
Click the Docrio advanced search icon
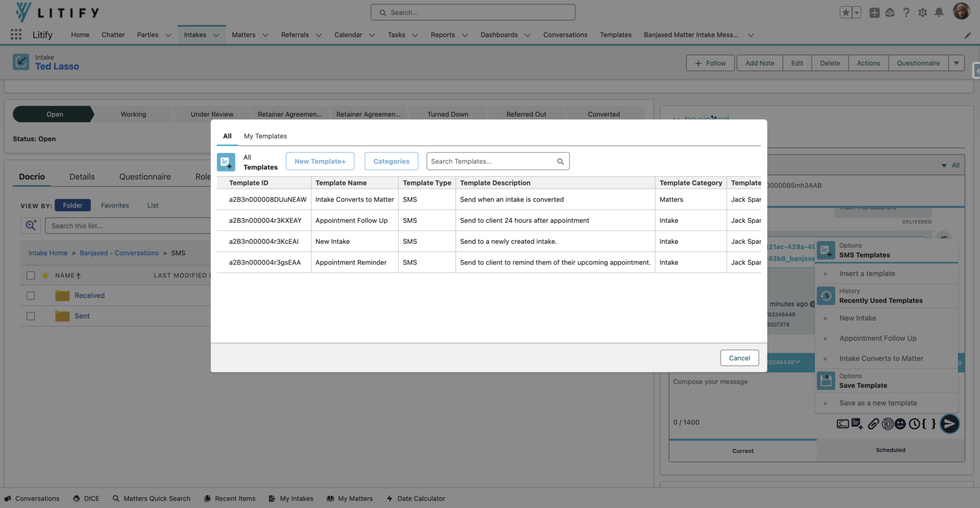pos(31,225)
